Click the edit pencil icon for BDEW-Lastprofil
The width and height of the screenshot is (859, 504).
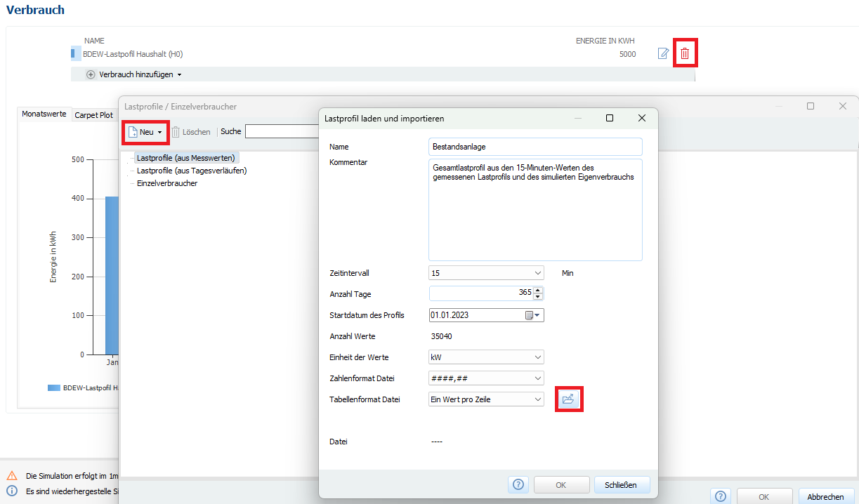(x=662, y=53)
